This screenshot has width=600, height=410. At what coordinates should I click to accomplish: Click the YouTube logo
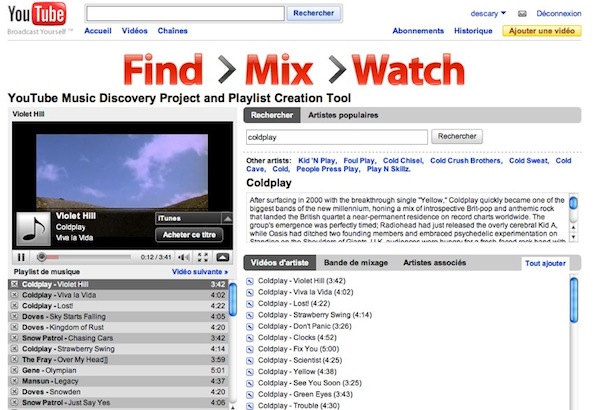37,14
